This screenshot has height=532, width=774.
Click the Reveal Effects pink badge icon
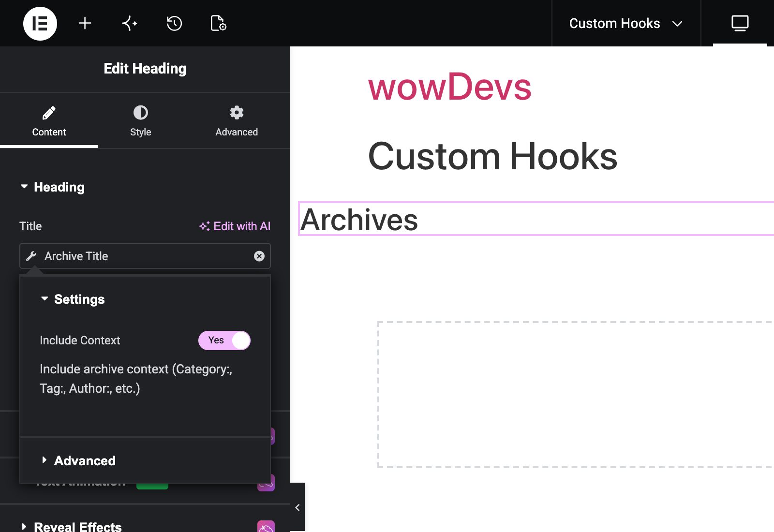[x=266, y=527]
